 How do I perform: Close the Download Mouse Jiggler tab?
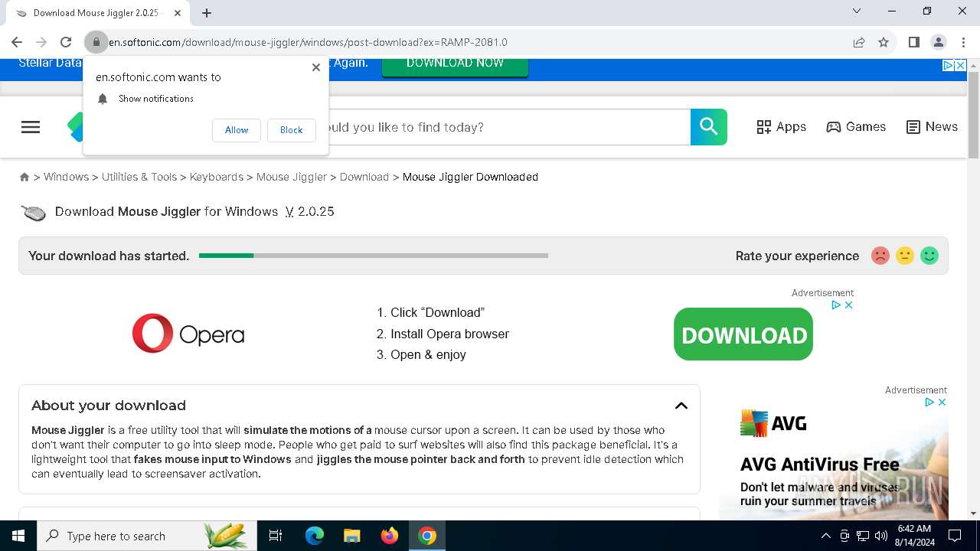pyautogui.click(x=178, y=13)
